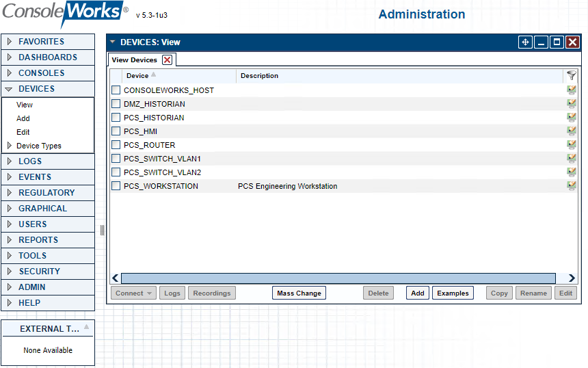Expand the SECURITY menu section
Viewport: 588px width, 368px height.
(x=48, y=272)
